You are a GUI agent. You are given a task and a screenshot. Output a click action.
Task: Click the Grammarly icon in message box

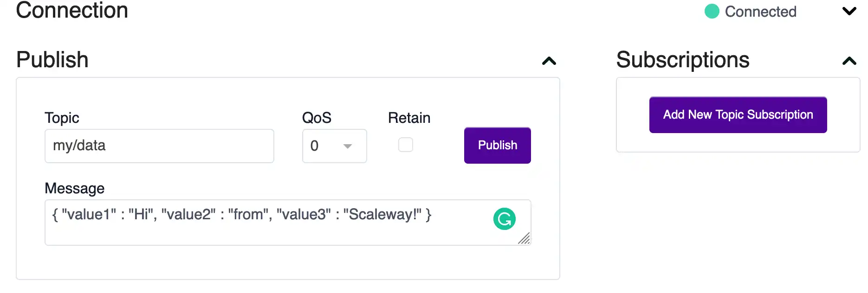pyautogui.click(x=505, y=219)
